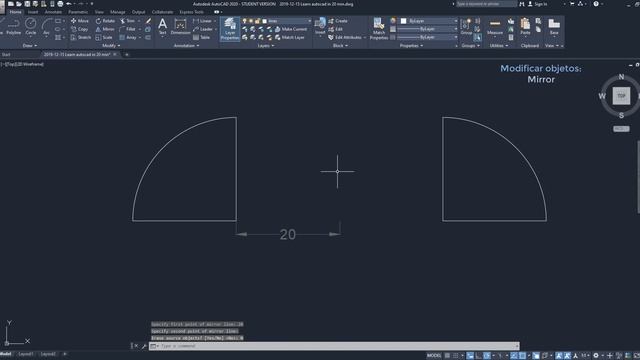Expand the Layers panel
This screenshot has height=360, width=640.
click(x=266, y=46)
